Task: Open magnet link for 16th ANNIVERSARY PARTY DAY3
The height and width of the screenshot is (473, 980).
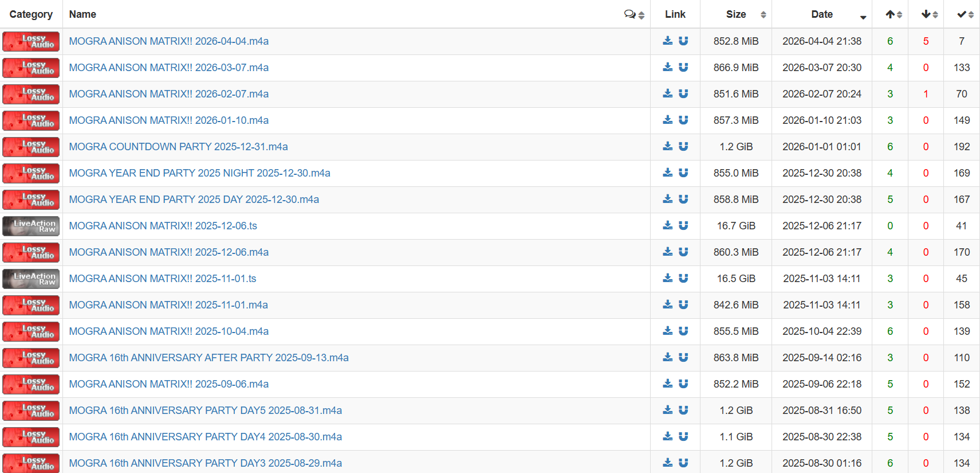Action: [x=683, y=463]
